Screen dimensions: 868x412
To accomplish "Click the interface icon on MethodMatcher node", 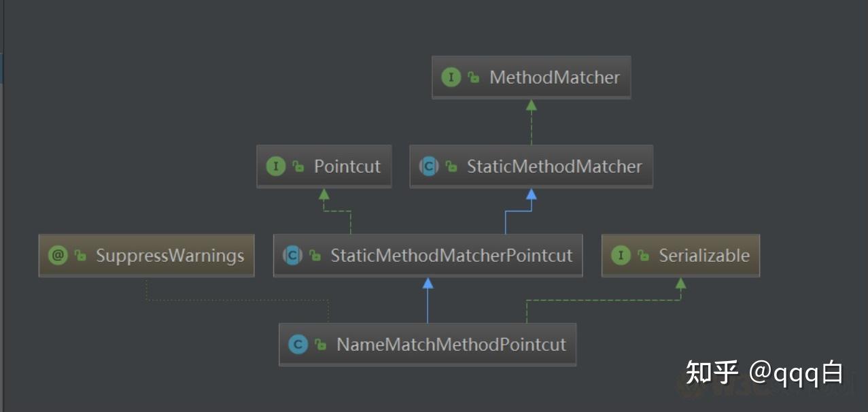I will 451,78.
